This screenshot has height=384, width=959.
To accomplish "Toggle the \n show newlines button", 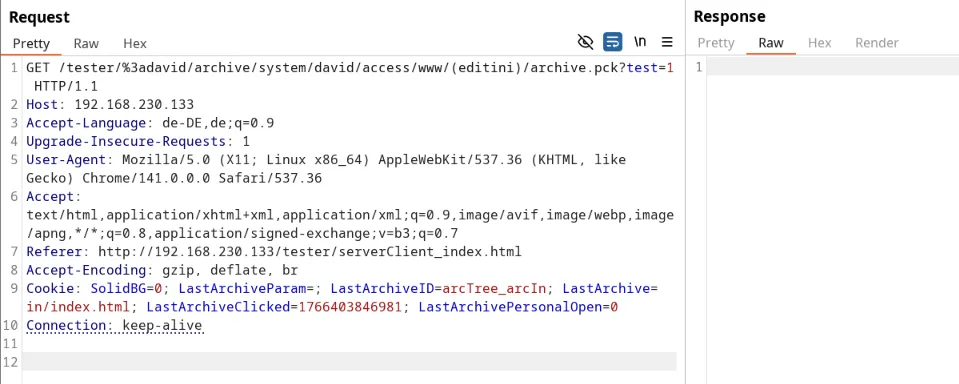I will pyautogui.click(x=640, y=42).
